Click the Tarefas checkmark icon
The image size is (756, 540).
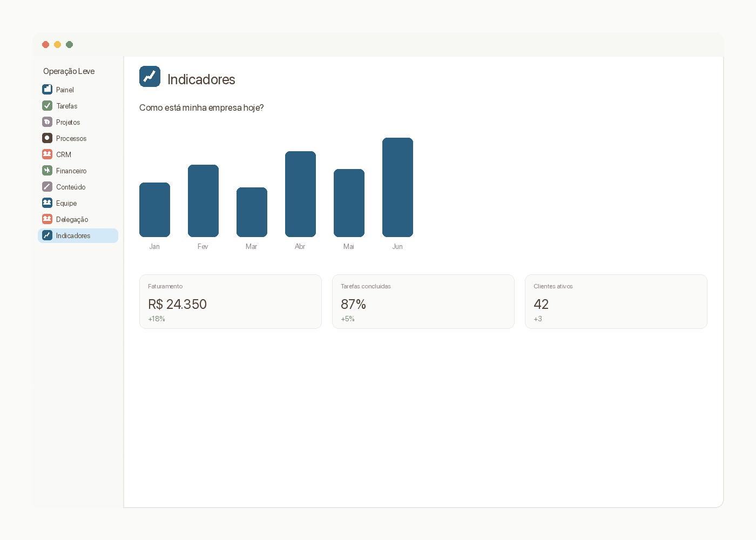(48, 106)
